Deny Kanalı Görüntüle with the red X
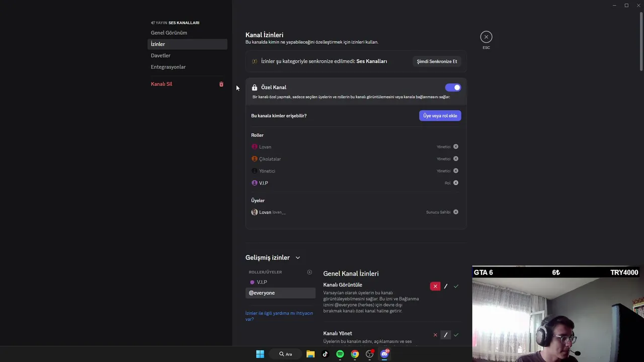This screenshot has width=644, height=362. (435, 286)
